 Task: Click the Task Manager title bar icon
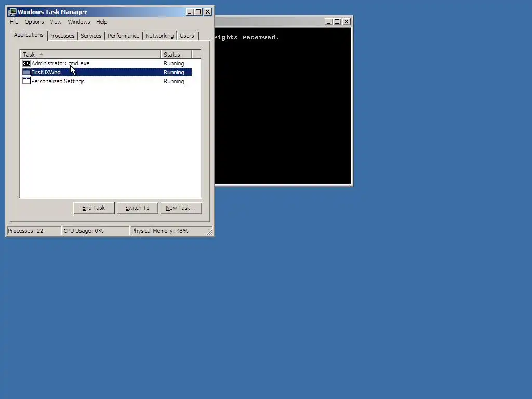[12, 12]
